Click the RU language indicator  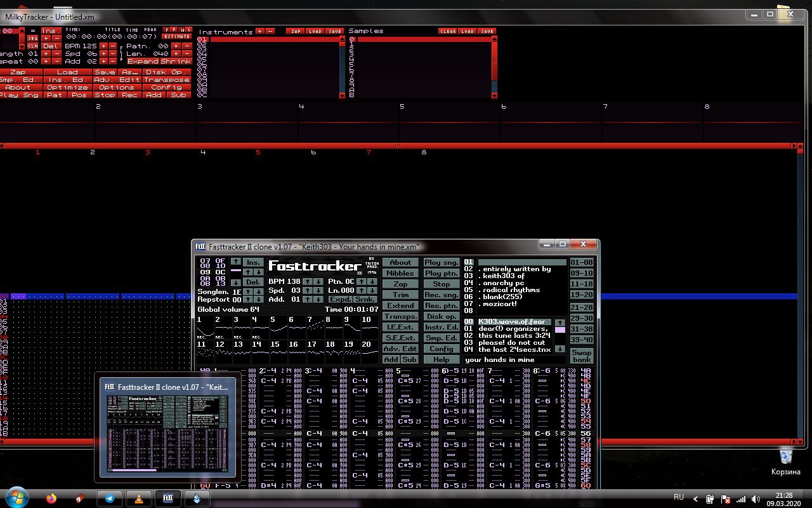pyautogui.click(x=679, y=497)
